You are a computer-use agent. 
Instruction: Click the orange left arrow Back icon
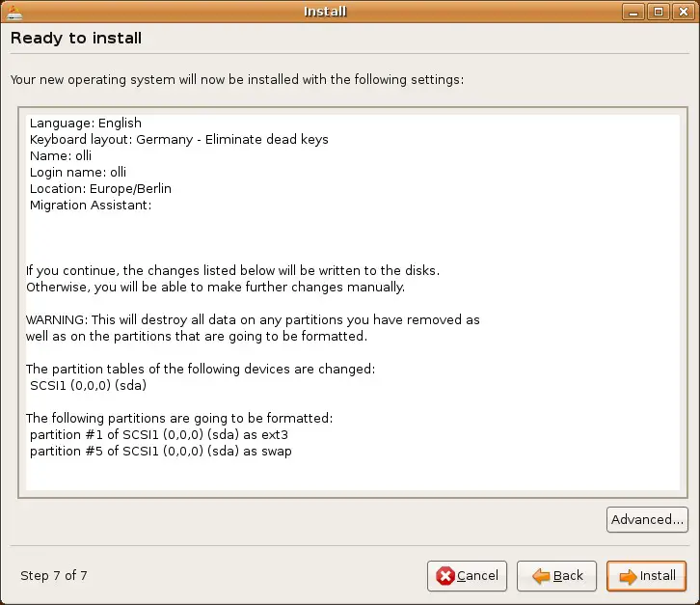pos(541,576)
